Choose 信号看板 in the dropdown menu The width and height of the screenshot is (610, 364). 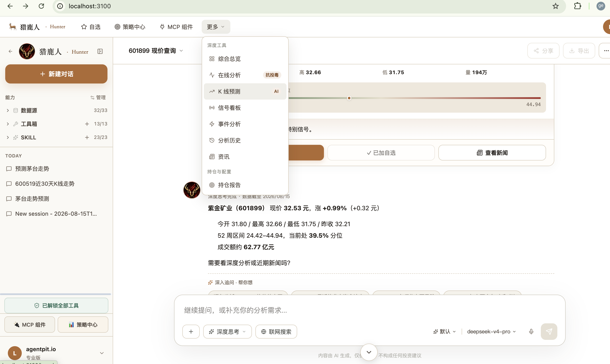[245, 108]
